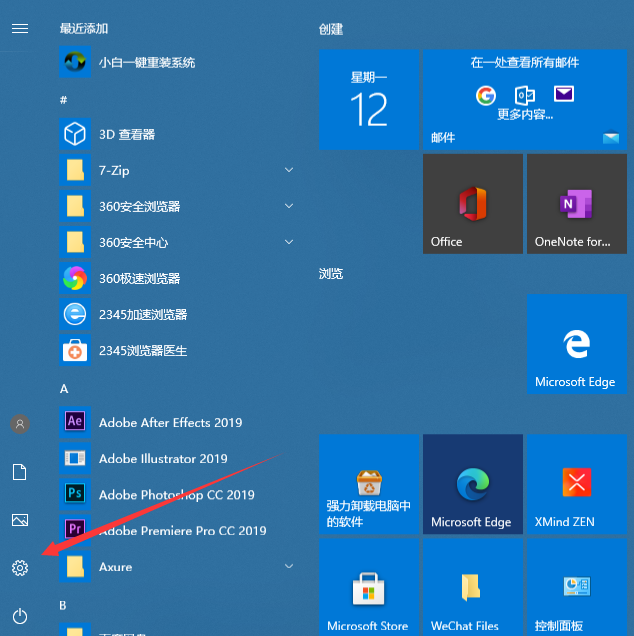Select the 3D 查看器 app entry
This screenshot has height=636, width=634.
(x=177, y=134)
